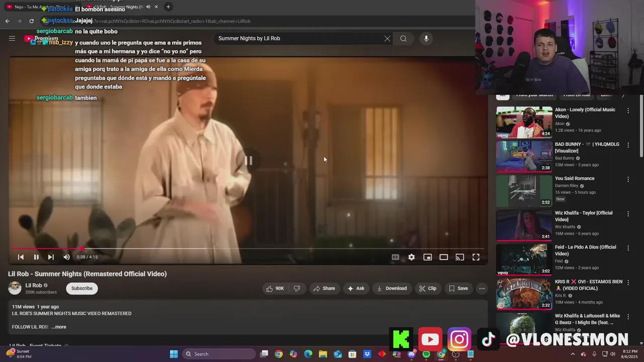Click the red playhead scrubber dot
Viewport: 644px width, 362px height.
[x=83, y=248]
